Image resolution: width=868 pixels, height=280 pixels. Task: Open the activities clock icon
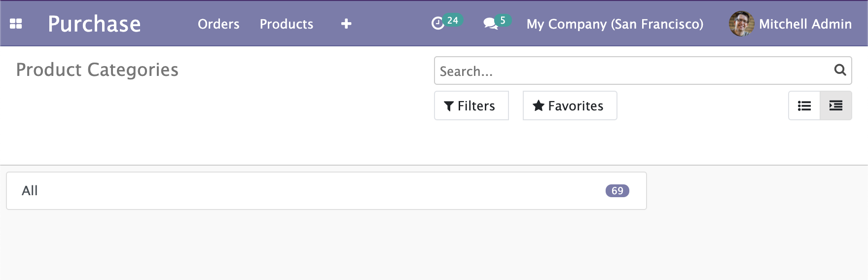click(x=437, y=23)
